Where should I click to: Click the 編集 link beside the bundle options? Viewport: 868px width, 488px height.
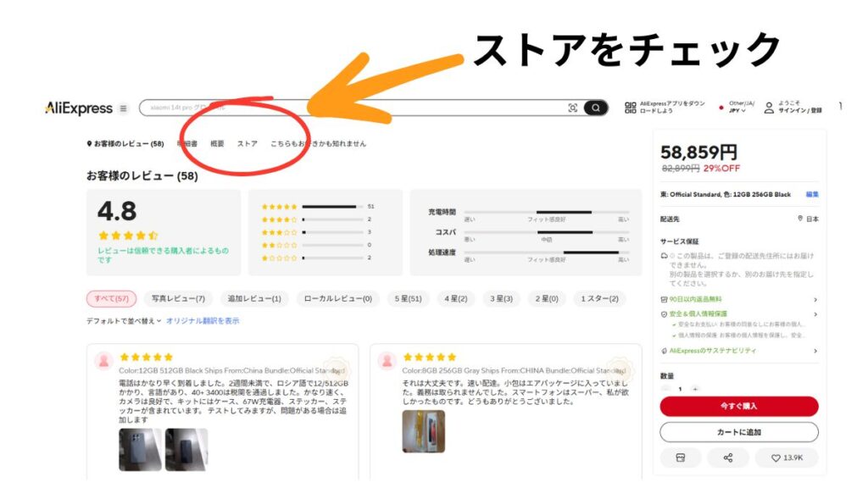pyautogui.click(x=812, y=194)
